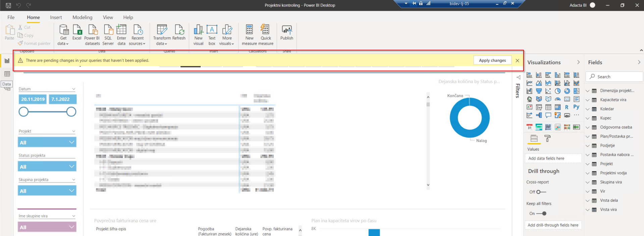Choose the Donut chart visual
Image resolution: width=644 pixels, height=236 pixels.
point(567,91)
